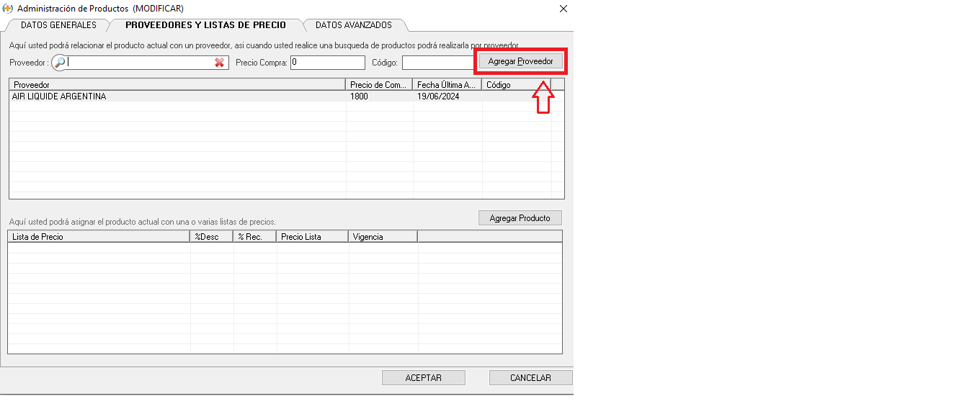
Task: Click the Precio Lista column header
Action: pos(311,236)
